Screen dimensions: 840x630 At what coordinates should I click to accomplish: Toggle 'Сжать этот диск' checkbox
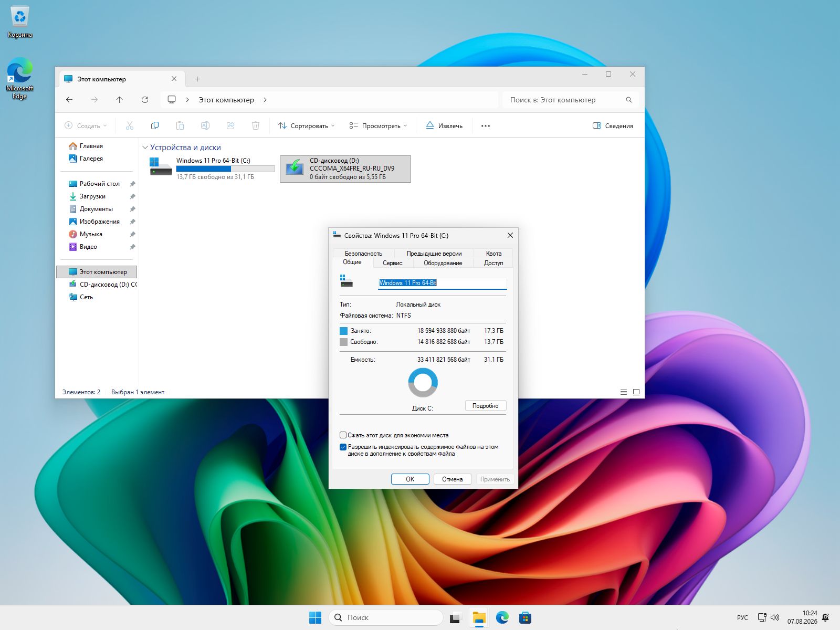pyautogui.click(x=343, y=435)
